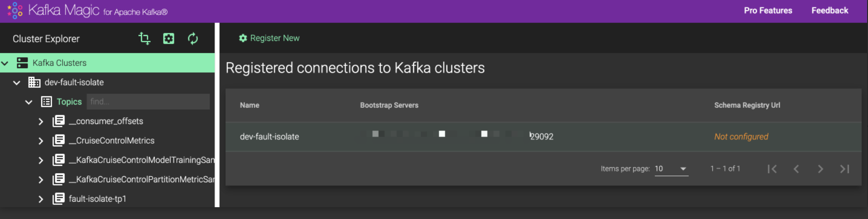The image size is (868, 219).
Task: Click the Name column header
Action: point(249,105)
